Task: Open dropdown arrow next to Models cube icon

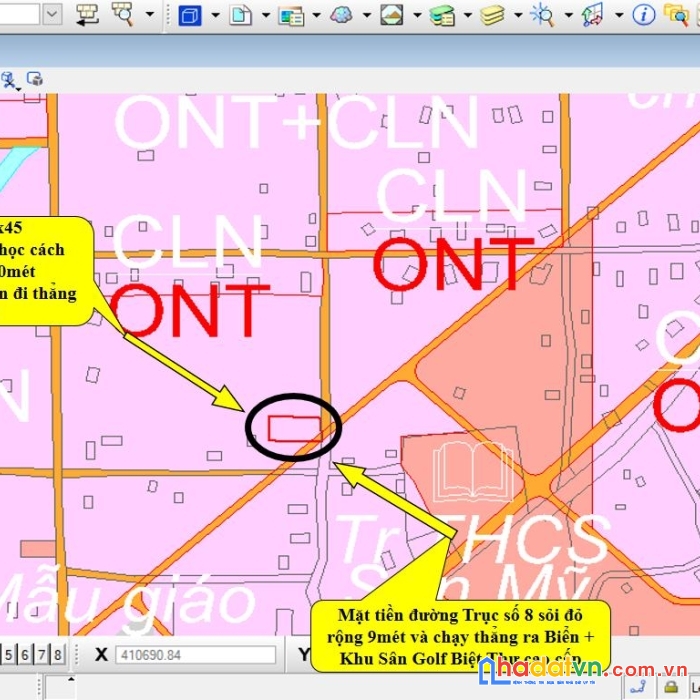Action: click(x=215, y=15)
